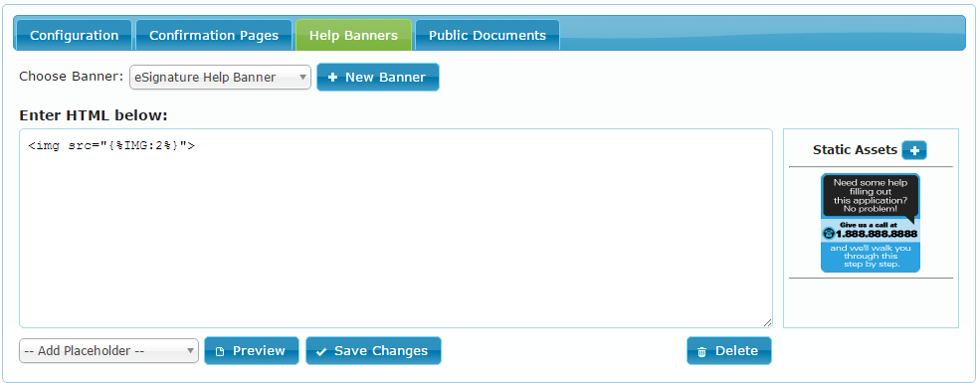This screenshot has height=383, width=980.
Task: Click the New Banner button label
Action: point(386,78)
